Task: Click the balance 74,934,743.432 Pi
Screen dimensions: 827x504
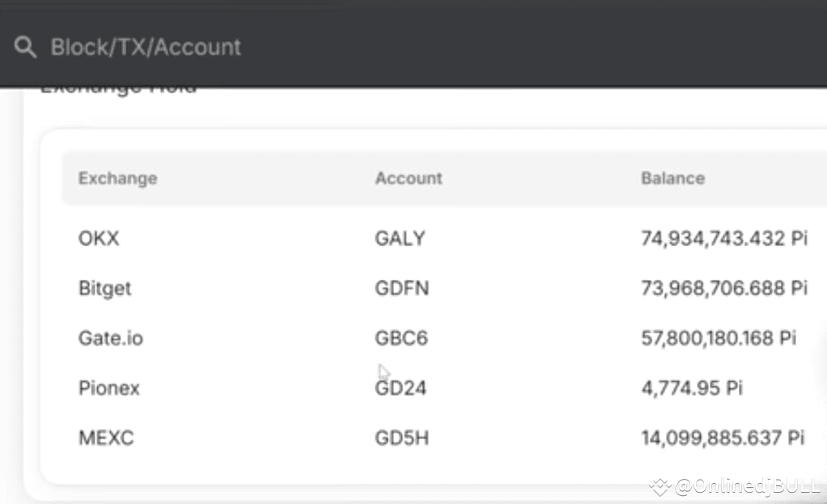Action: tap(723, 239)
